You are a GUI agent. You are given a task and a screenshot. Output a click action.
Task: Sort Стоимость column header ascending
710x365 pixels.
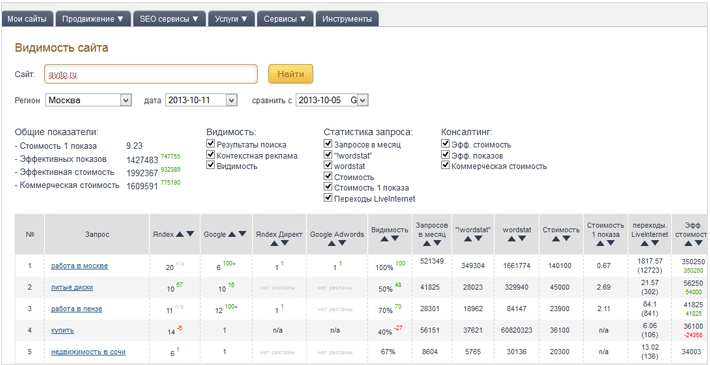(556, 239)
